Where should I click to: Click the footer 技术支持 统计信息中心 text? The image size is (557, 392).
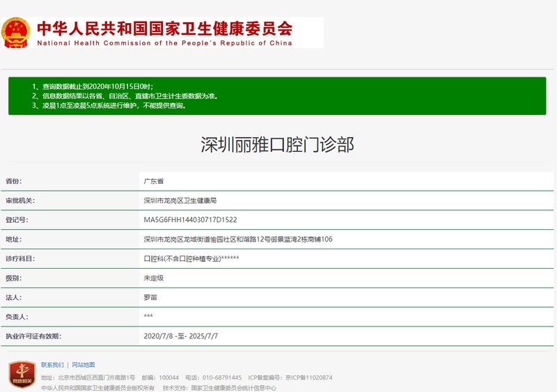[x=219, y=388]
